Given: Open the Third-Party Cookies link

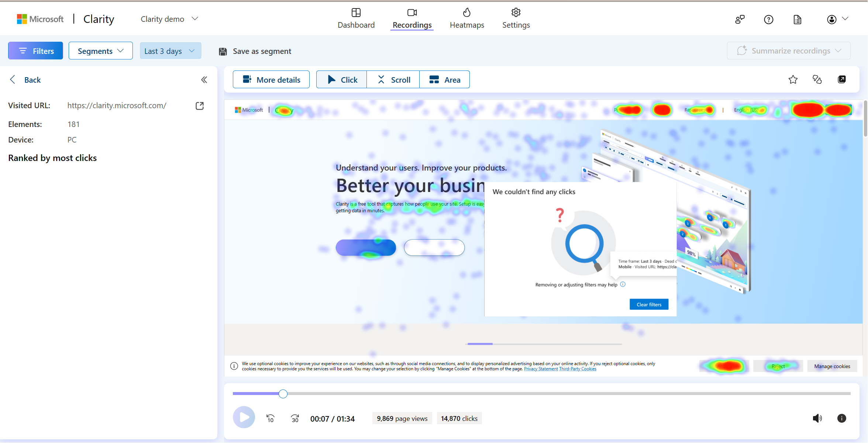Looking at the screenshot, I should [578, 369].
